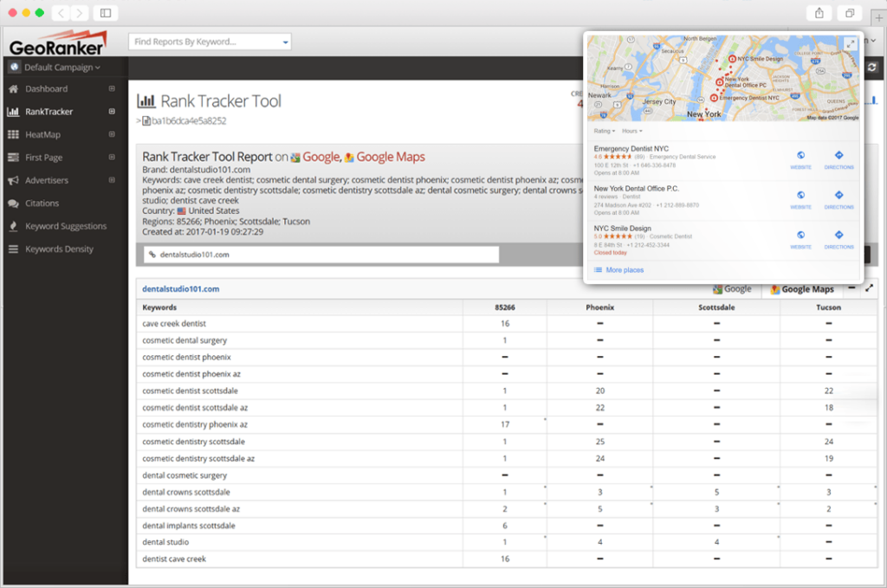Open the HeatMap sidebar item
Image resolution: width=887 pixels, height=588 pixels.
point(42,134)
